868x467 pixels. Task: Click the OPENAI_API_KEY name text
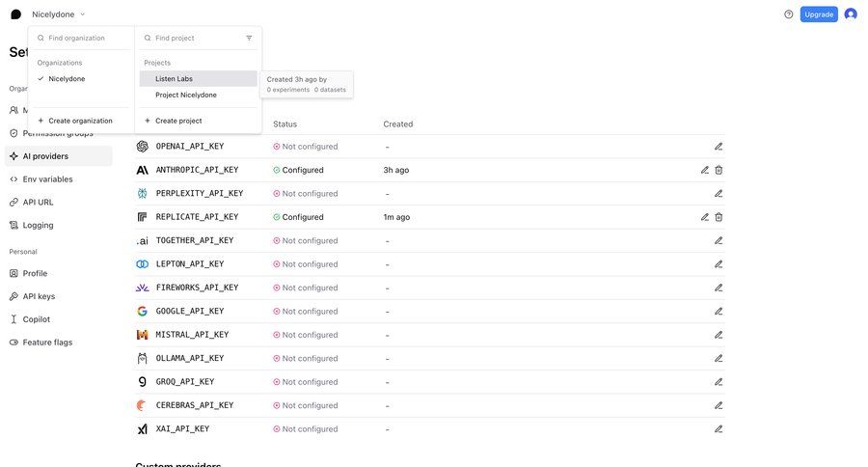coord(190,147)
